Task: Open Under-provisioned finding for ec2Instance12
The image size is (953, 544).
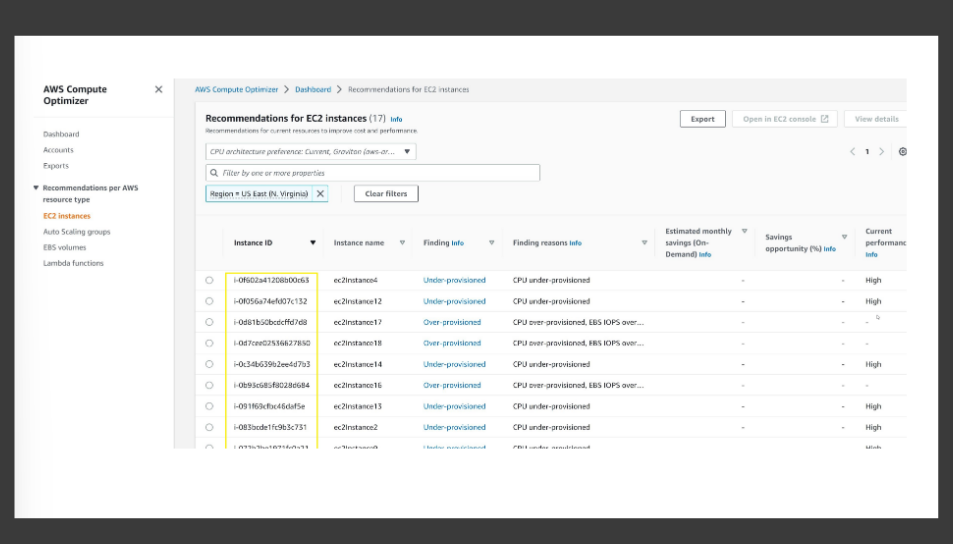Action: coord(454,301)
